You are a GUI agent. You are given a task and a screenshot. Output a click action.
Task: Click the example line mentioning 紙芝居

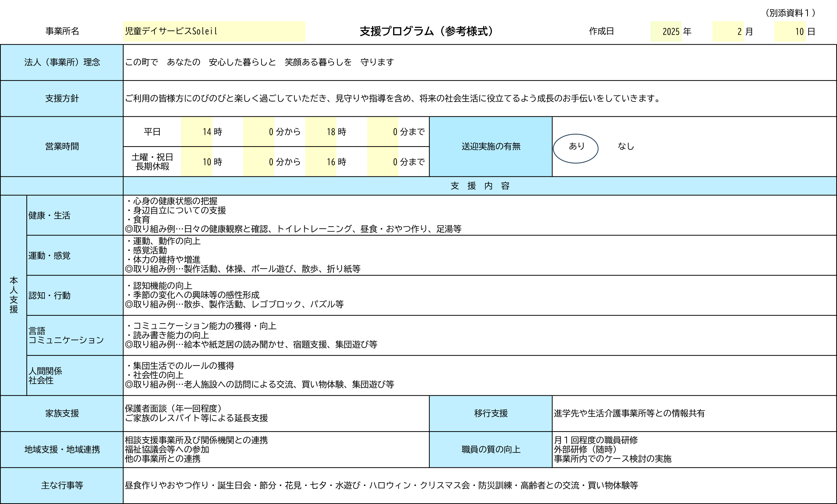[x=251, y=344]
